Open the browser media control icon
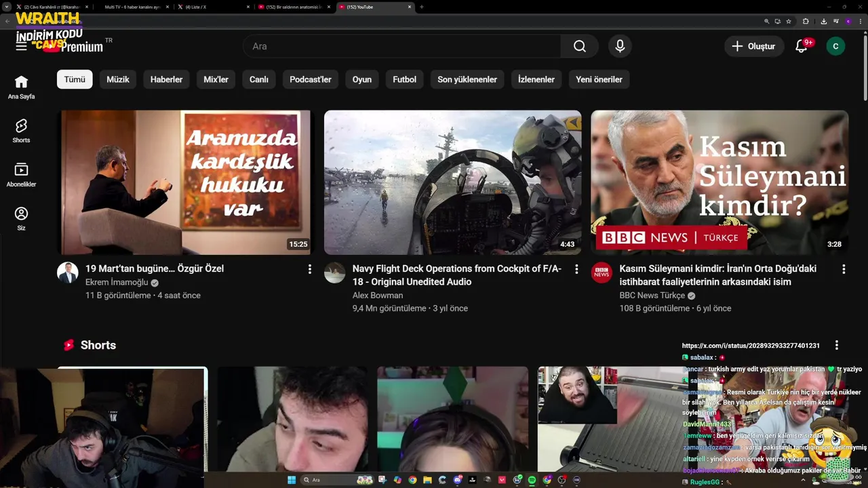The image size is (868, 488). 836,21
